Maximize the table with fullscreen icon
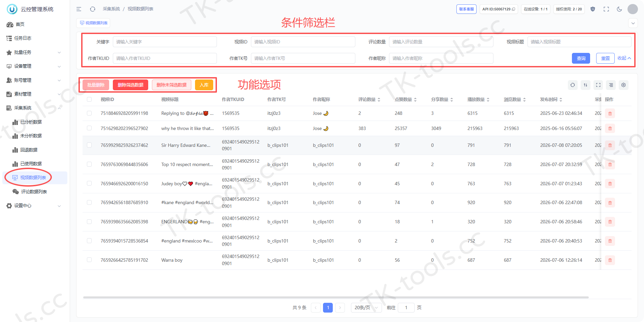 pos(598,85)
